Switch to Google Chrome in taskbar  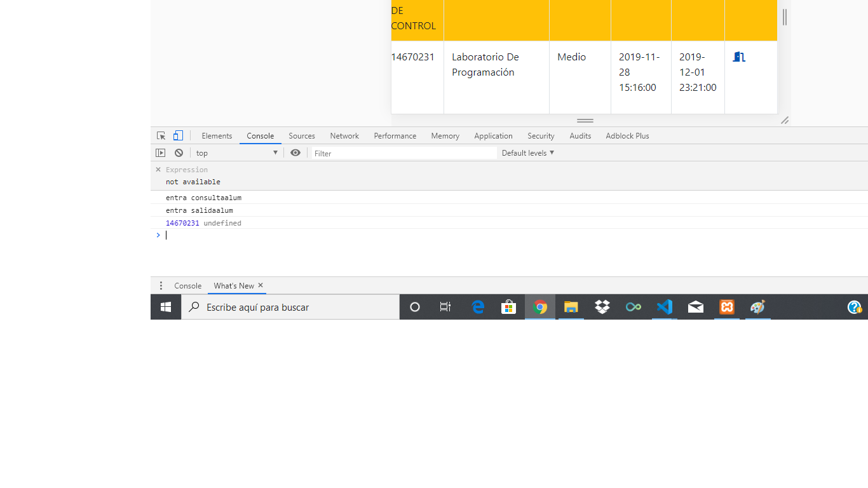coord(540,307)
